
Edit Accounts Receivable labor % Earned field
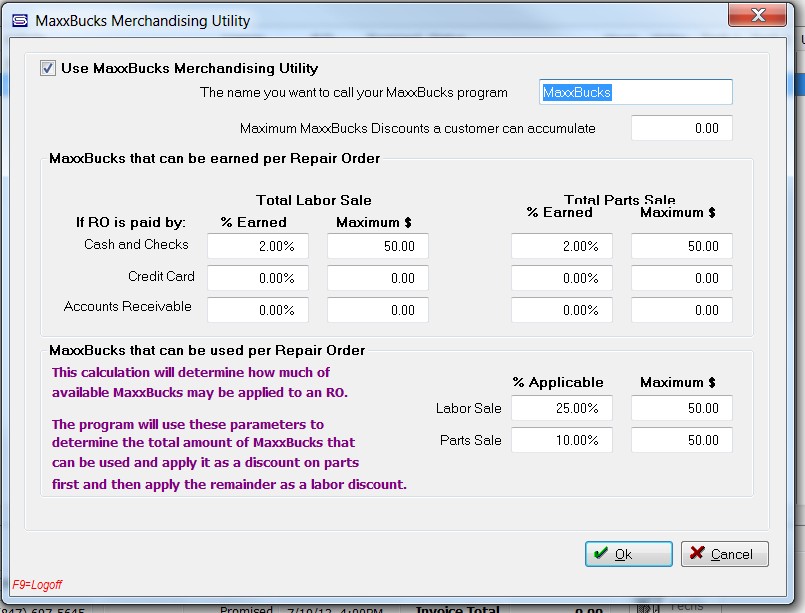click(x=258, y=310)
